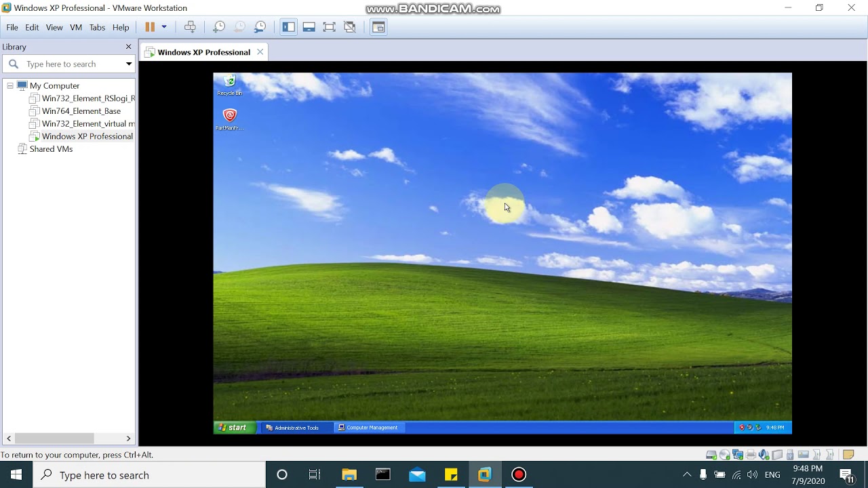Click the CD/DVD device status icon
Viewport: 868px width, 488px height.
click(x=725, y=455)
